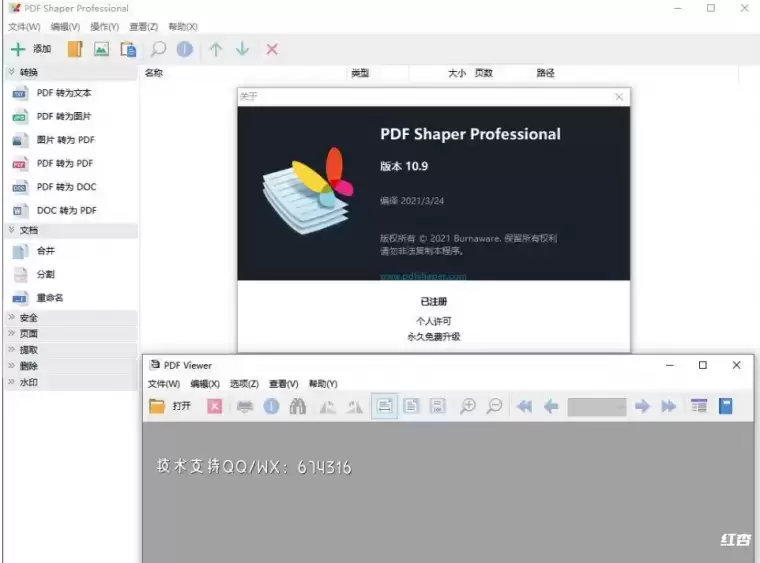This screenshot has height=563, width=760.
Task: Open 操作(Y) menu in PDF Shaper
Action: 105,27
